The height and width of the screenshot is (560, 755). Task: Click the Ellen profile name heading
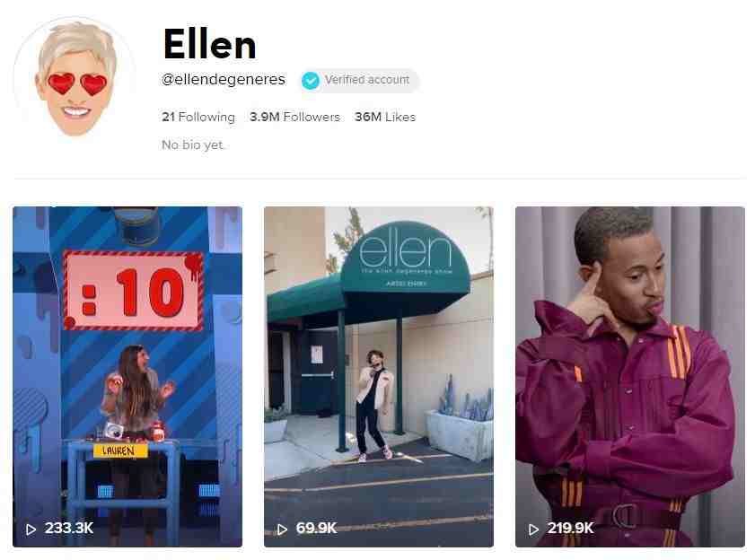tap(210, 44)
